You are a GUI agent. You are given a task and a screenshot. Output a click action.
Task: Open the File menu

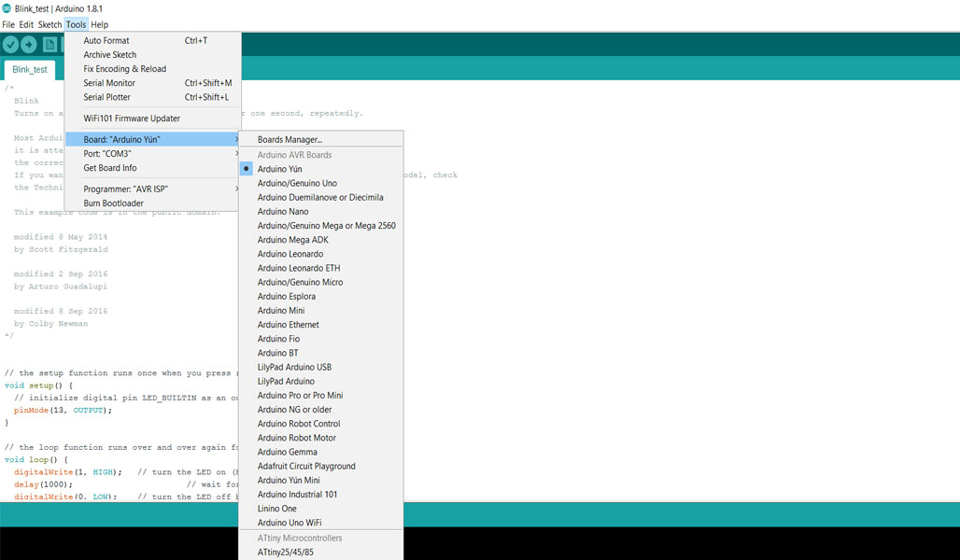[x=8, y=24]
